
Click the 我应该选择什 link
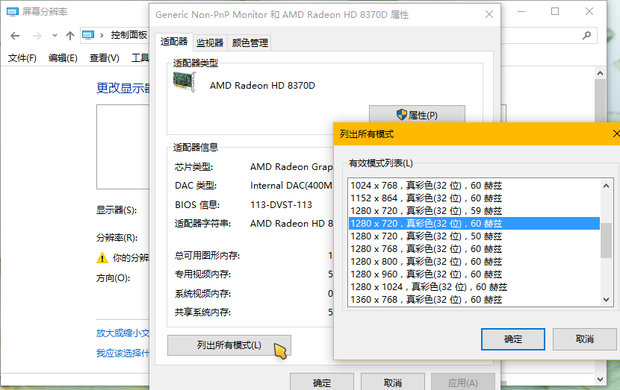[x=123, y=353]
